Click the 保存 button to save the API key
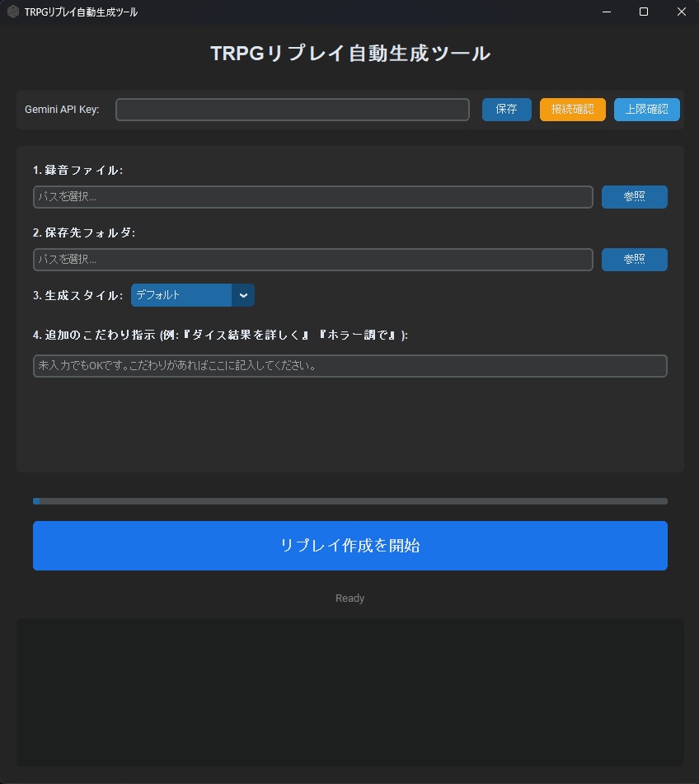Viewport: 699px width, 784px height. coord(506,109)
